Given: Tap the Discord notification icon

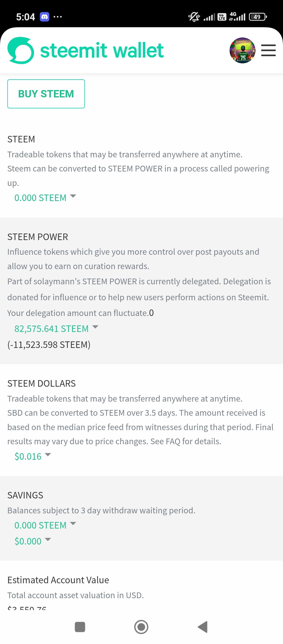Looking at the screenshot, I should (x=45, y=17).
